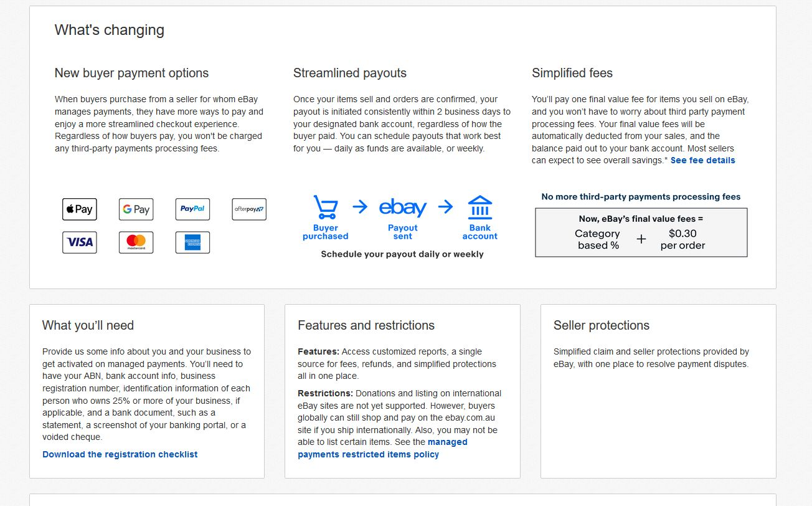Click the What you'll need heading
Viewport: 812px width, 506px height.
(88, 325)
